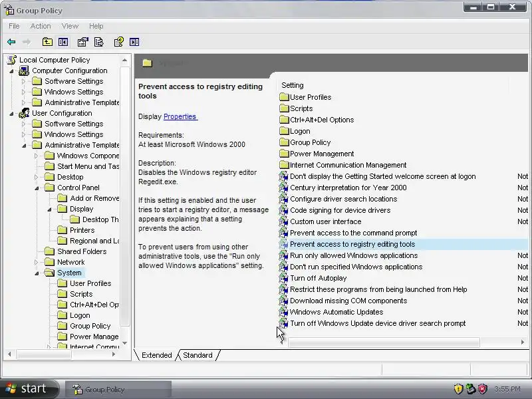Click the User Profiles folder icon in Setting list
This screenshot has height=399, width=532.
point(284,97)
